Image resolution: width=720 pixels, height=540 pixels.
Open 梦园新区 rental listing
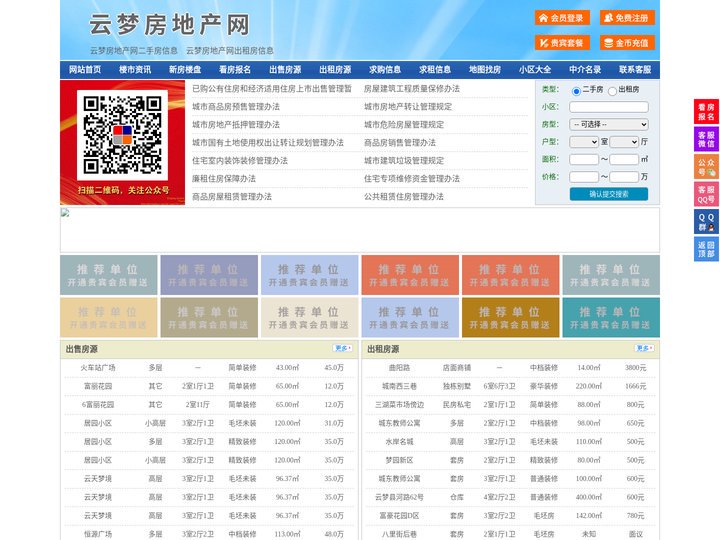pyautogui.click(x=399, y=460)
